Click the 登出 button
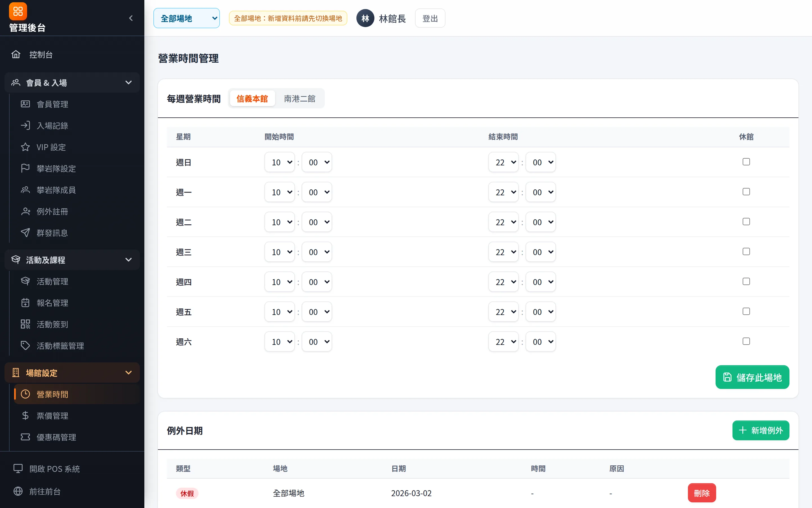Image resolution: width=812 pixels, height=508 pixels. point(430,18)
